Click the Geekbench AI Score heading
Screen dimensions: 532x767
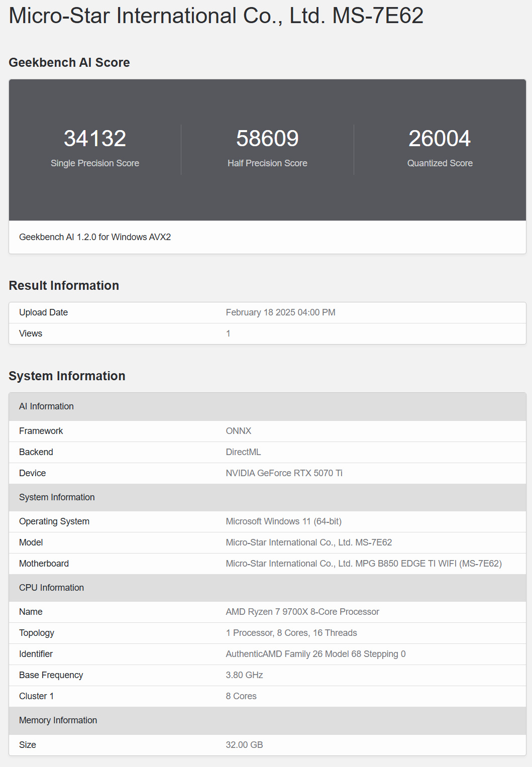(x=69, y=62)
